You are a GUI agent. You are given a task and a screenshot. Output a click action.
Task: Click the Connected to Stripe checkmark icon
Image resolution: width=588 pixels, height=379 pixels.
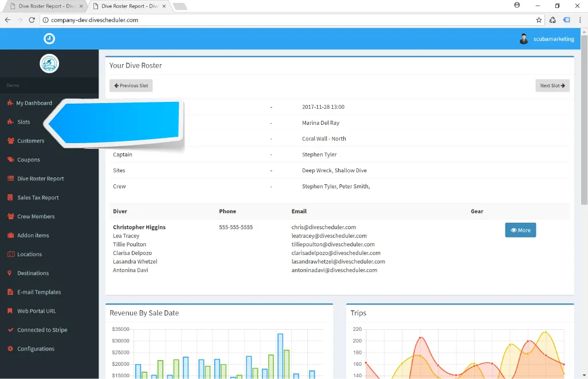[x=10, y=330]
